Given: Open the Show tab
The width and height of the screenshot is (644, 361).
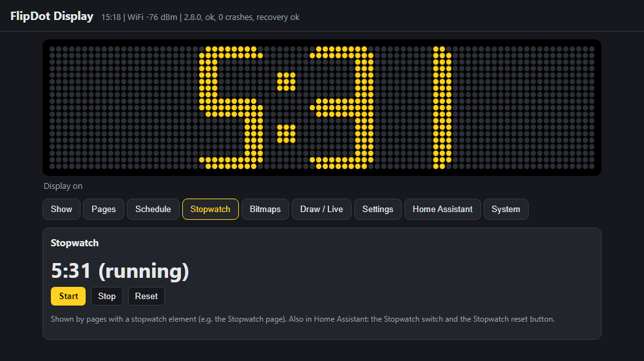Looking at the screenshot, I should (x=61, y=210).
